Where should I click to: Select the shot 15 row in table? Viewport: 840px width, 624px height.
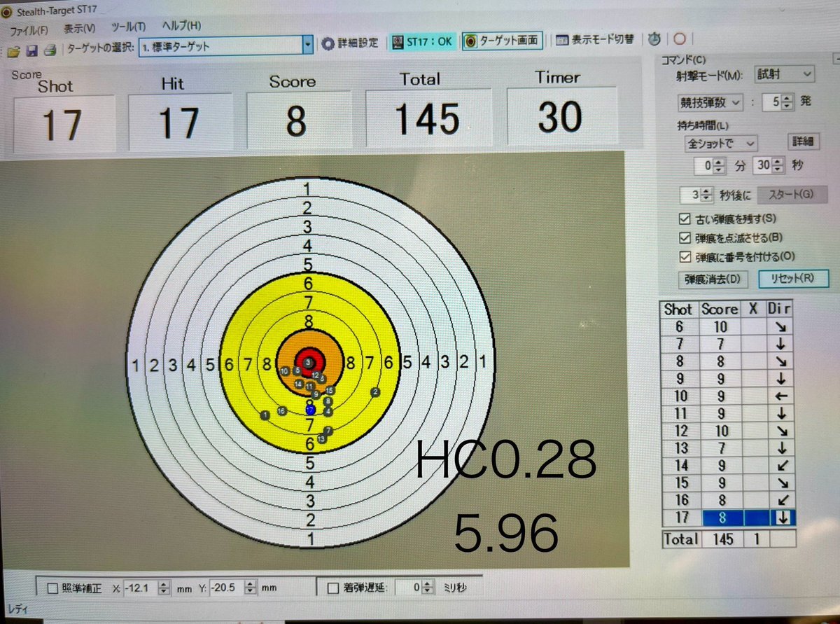tap(728, 483)
